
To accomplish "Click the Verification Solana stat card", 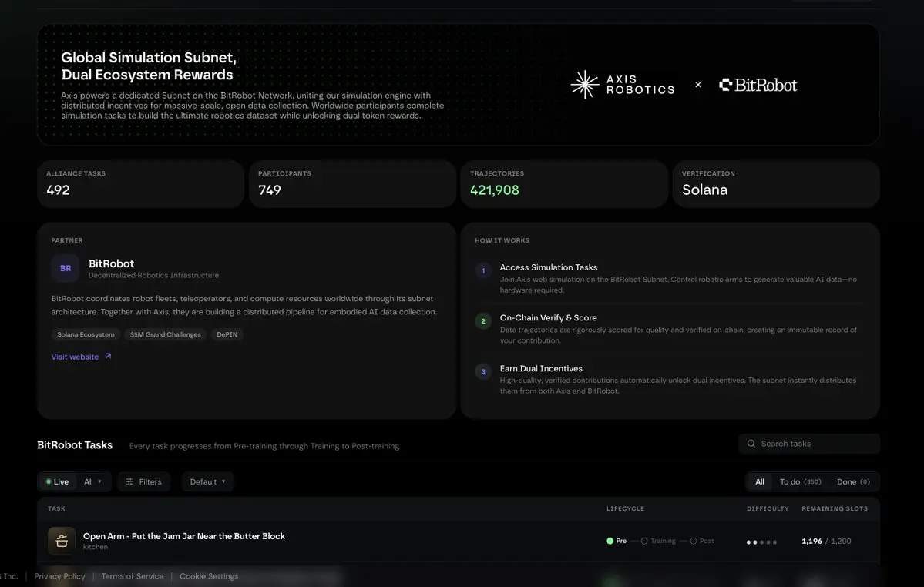I will (776, 183).
